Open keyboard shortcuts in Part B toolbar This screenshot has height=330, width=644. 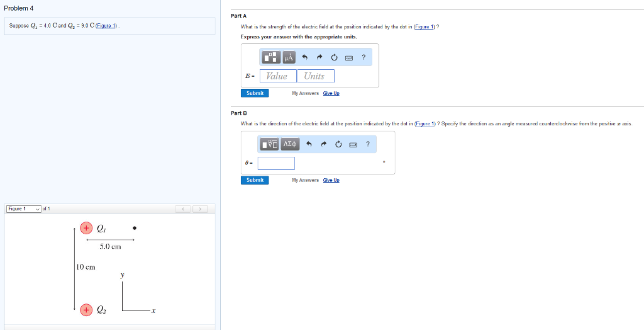click(353, 144)
